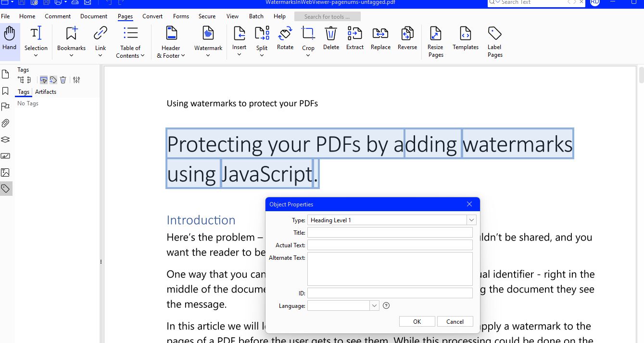The width and height of the screenshot is (644, 343).
Task: Click Replace pages icon
Action: coord(380,33)
